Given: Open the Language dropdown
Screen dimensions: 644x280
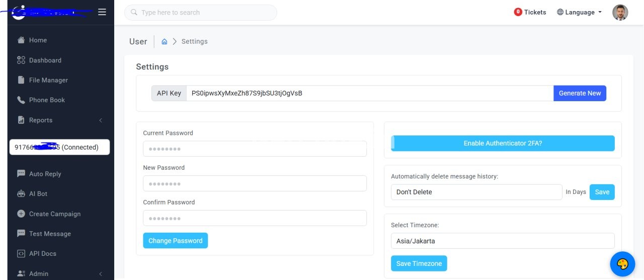Looking at the screenshot, I should (579, 12).
